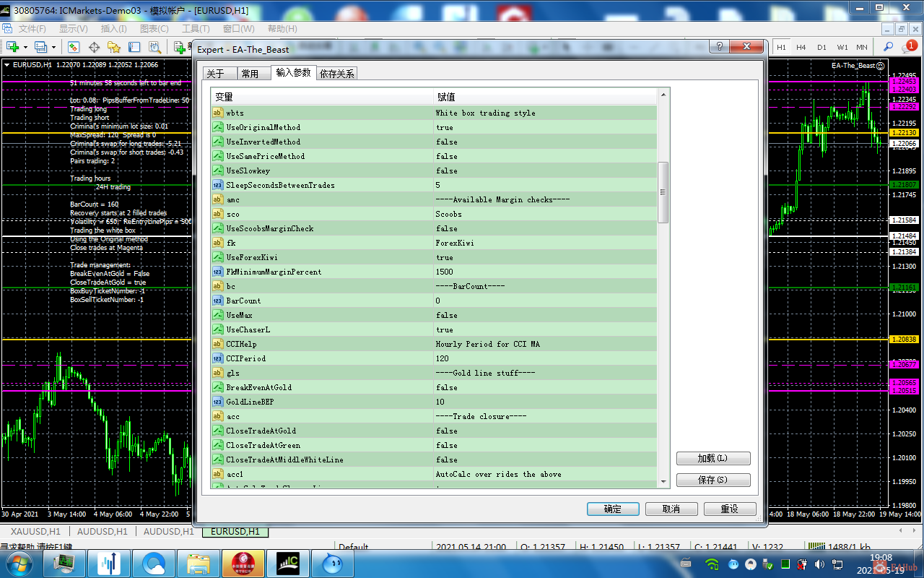Toggle the Navigator star-folder icon

click(x=114, y=47)
